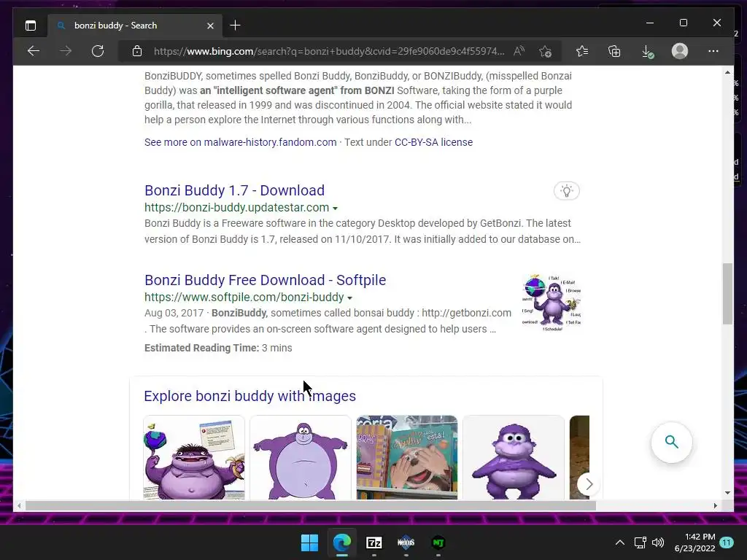Click the scroll up arrow

pos(727,72)
